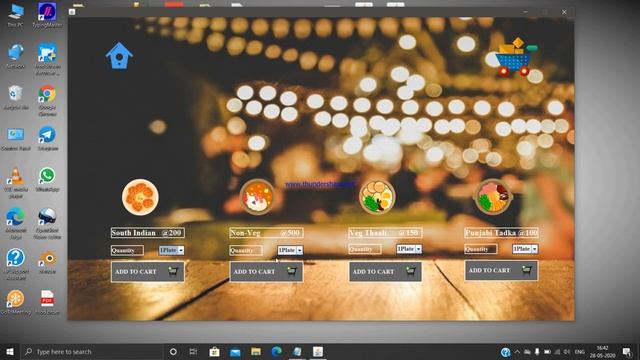640x360 pixels.
Task: Add South Indian to cart
Action: pos(147,271)
